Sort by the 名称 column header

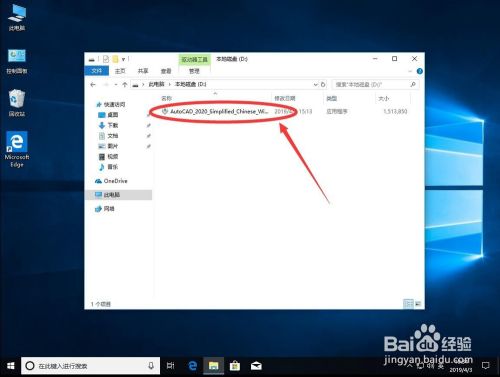(x=166, y=98)
